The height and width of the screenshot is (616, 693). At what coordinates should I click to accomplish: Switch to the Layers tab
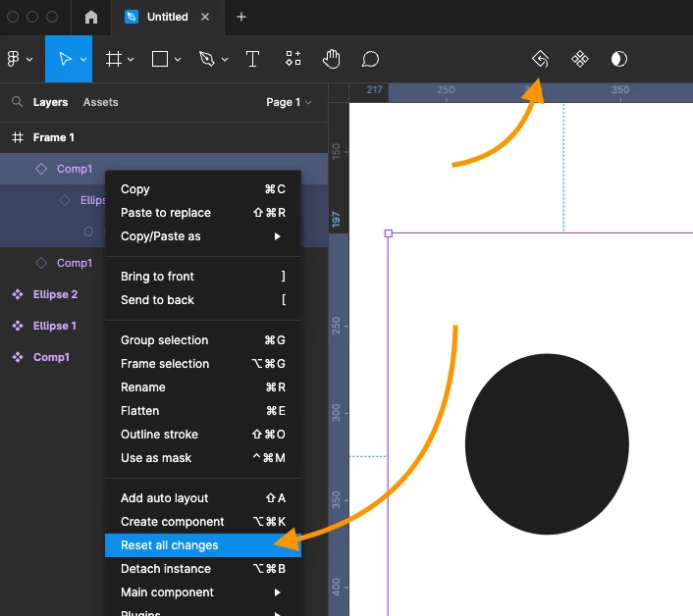coord(50,102)
